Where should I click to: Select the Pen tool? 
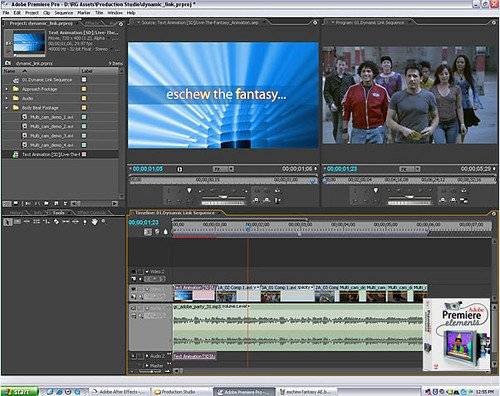[x=85, y=222]
